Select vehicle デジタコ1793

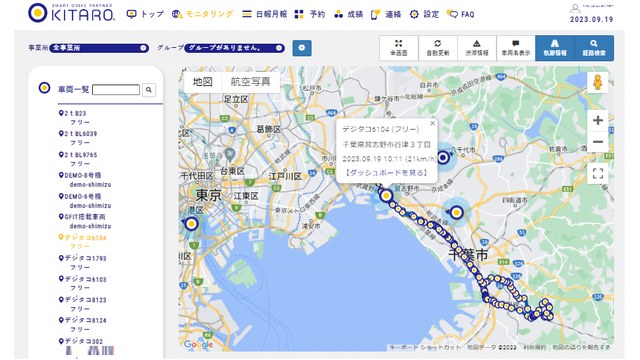83,258
